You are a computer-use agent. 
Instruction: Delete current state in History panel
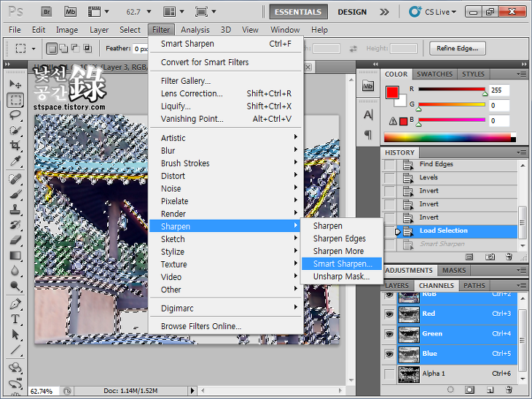point(509,257)
